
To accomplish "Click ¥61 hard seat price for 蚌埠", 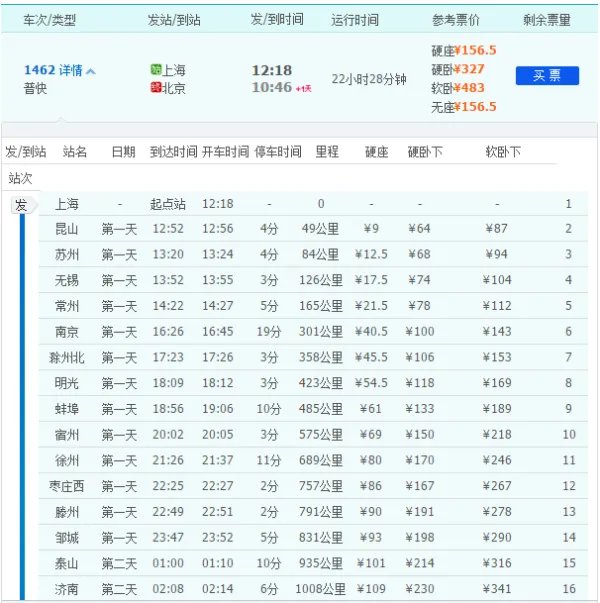I will coord(371,409).
